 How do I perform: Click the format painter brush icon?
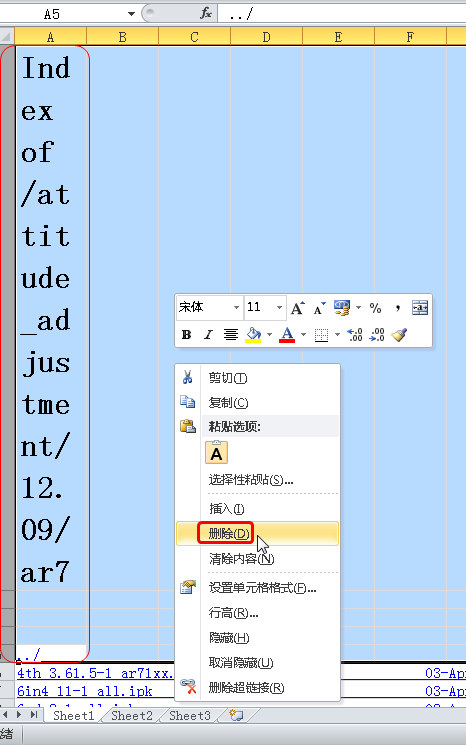tap(399, 334)
